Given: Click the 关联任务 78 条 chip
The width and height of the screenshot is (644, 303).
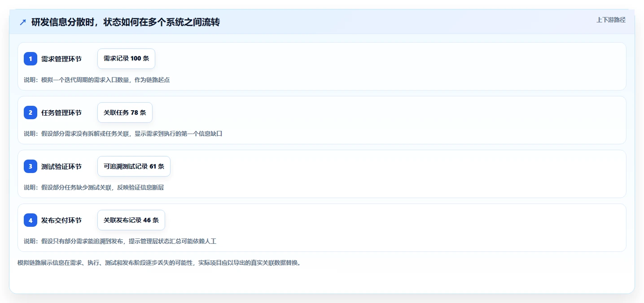Looking at the screenshot, I should [x=125, y=113].
